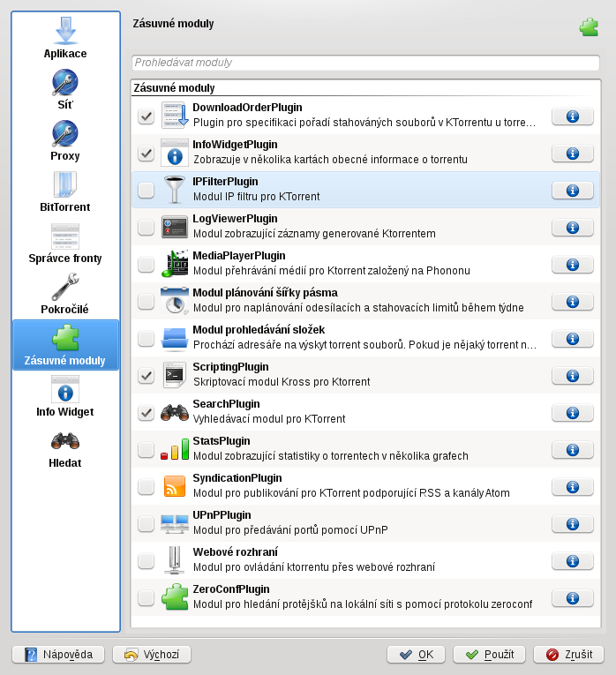
Task: Enable the IPFilterPlugin checkbox
Action: click(x=146, y=191)
